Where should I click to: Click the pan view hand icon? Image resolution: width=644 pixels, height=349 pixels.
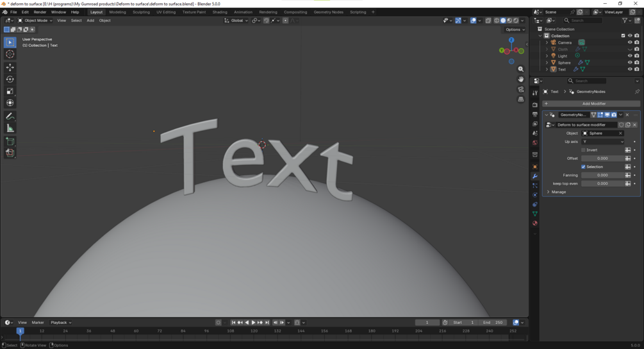tap(521, 80)
